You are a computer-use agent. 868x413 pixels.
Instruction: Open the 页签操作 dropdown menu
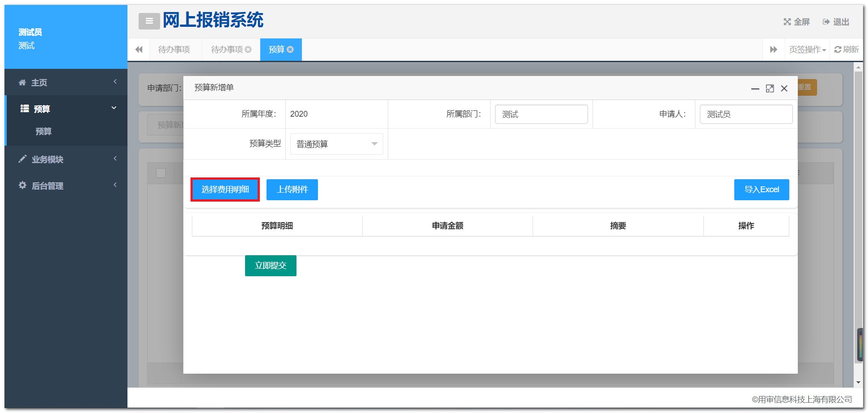pos(807,50)
